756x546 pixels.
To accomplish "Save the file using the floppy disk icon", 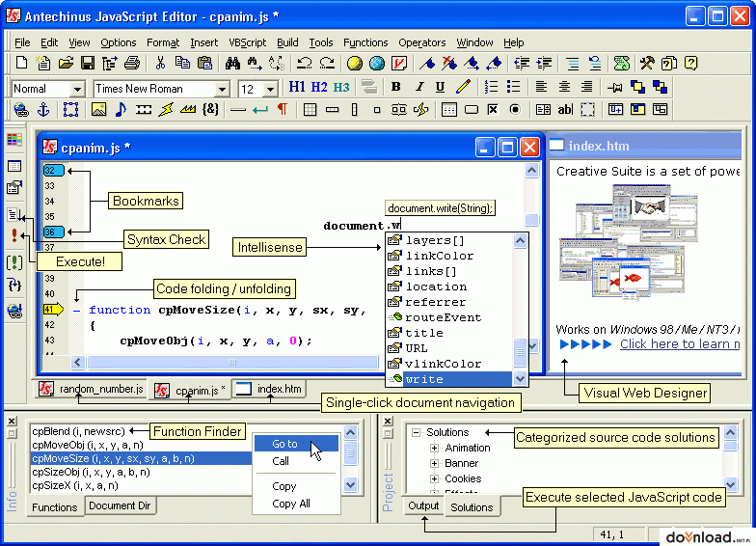I will pos(87,63).
